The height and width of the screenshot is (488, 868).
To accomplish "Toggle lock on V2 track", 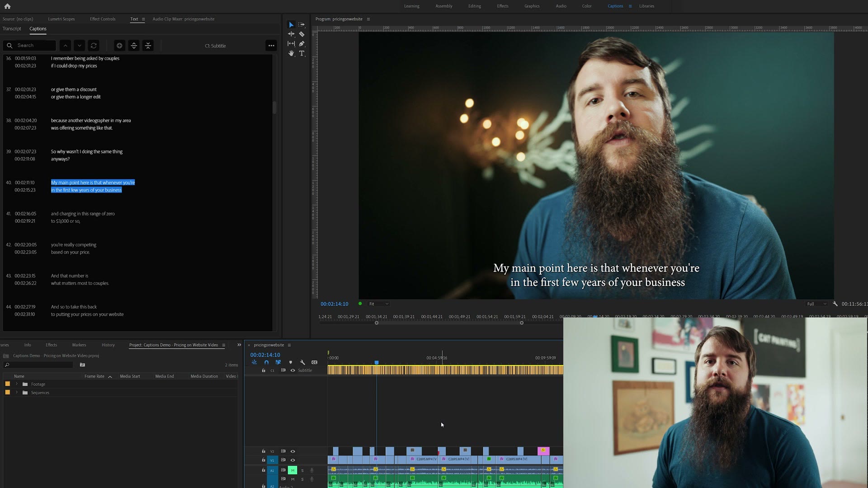I will coord(264,451).
